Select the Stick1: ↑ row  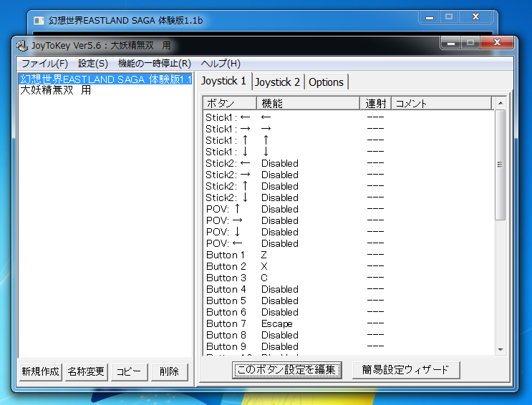point(349,140)
